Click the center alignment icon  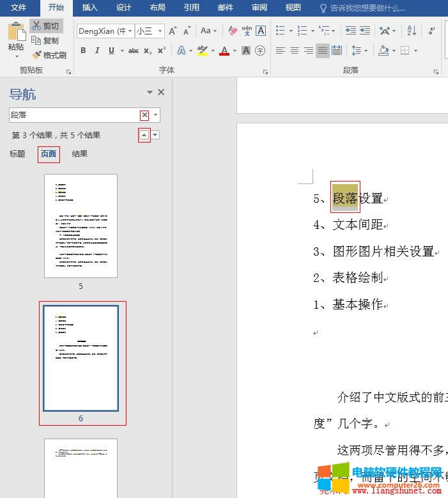click(x=294, y=51)
